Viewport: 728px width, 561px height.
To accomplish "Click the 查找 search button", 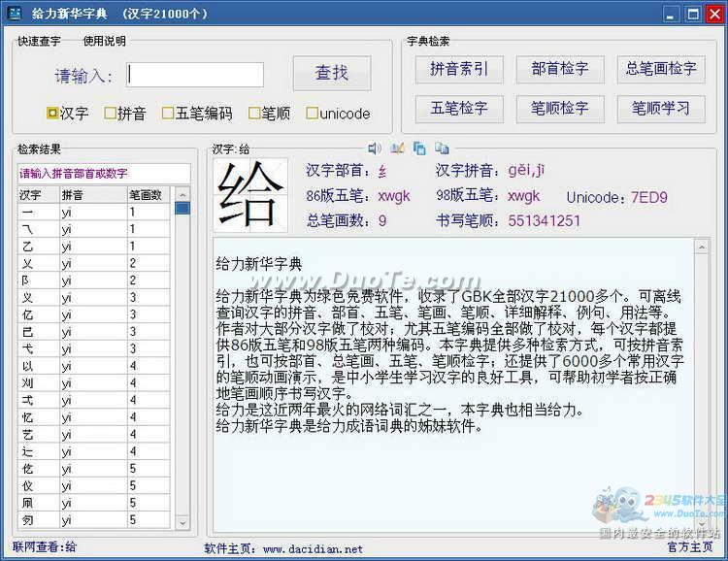I will point(332,74).
